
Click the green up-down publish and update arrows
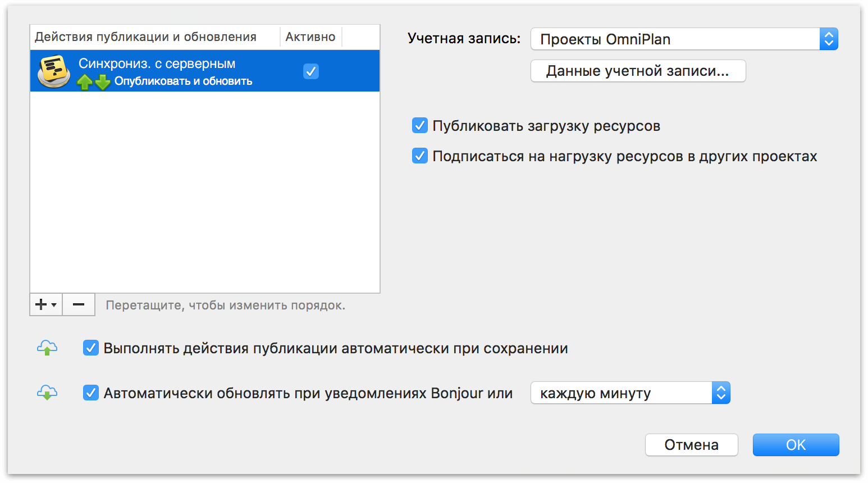94,82
